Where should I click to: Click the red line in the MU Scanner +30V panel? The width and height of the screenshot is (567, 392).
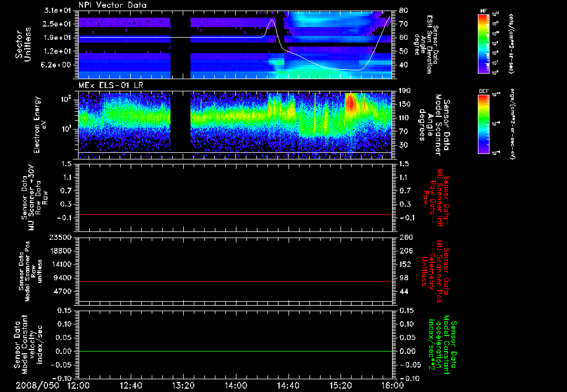235,215
